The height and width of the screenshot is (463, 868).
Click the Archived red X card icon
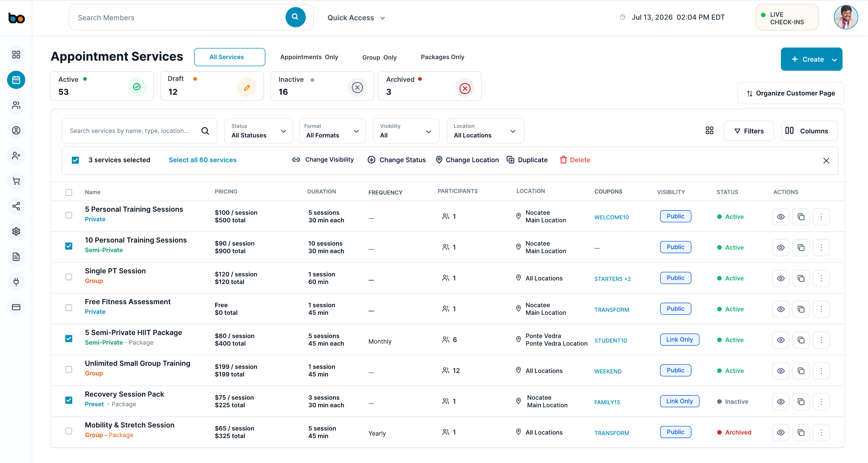click(x=465, y=88)
